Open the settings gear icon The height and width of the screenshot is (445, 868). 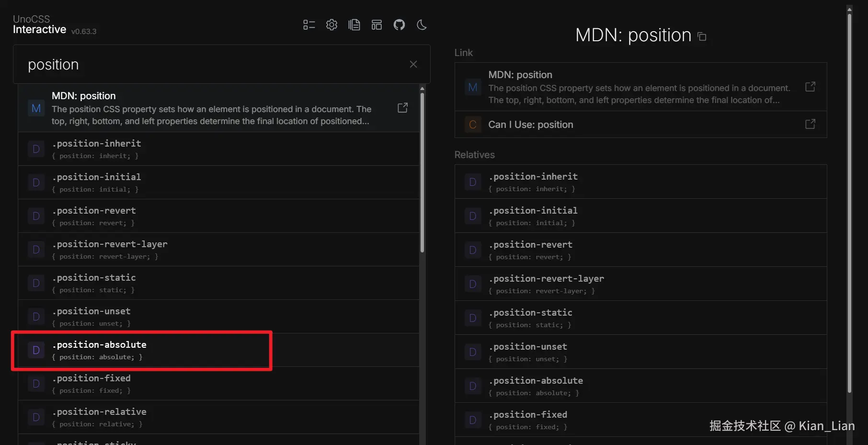(331, 25)
